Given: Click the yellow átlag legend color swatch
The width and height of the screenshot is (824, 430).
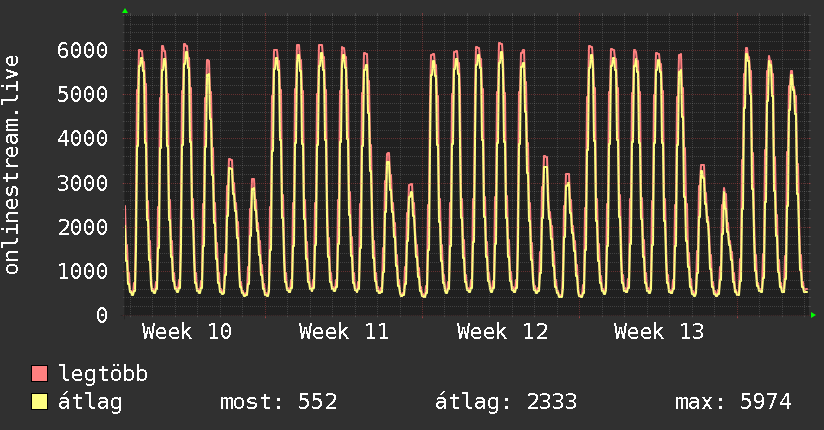Looking at the screenshot, I should 39,401.
